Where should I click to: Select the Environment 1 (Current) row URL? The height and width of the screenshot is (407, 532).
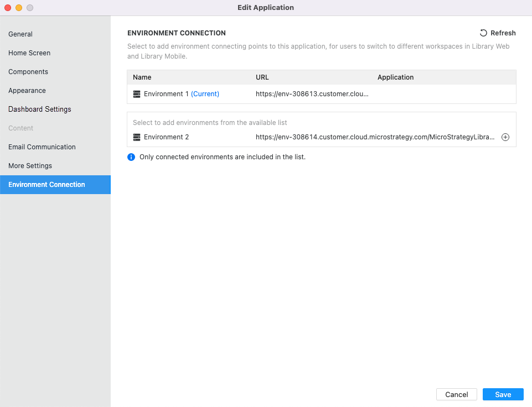tap(312, 94)
